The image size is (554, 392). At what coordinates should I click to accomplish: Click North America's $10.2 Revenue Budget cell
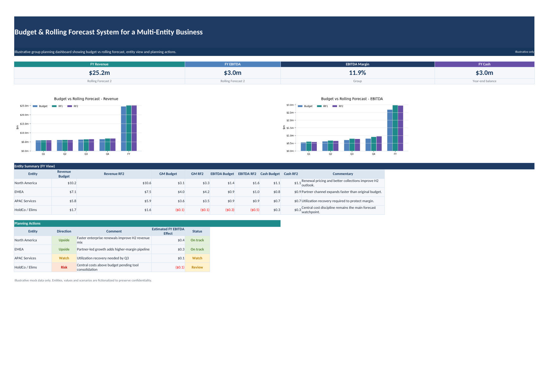[64, 183]
